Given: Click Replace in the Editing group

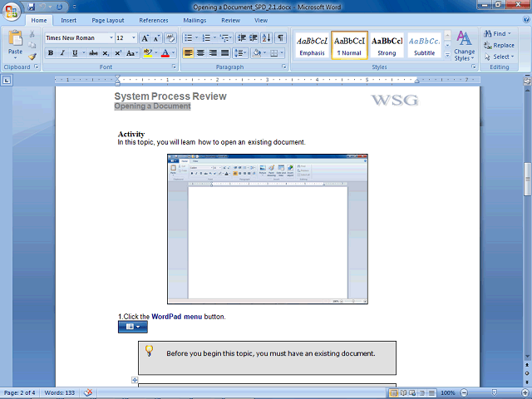Looking at the screenshot, I should pyautogui.click(x=499, y=45).
